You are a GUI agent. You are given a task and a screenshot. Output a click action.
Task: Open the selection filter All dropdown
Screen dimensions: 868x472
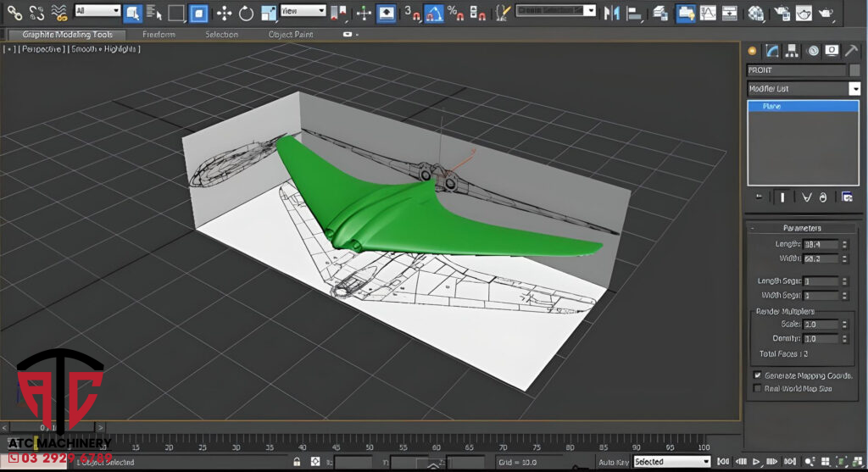point(97,12)
